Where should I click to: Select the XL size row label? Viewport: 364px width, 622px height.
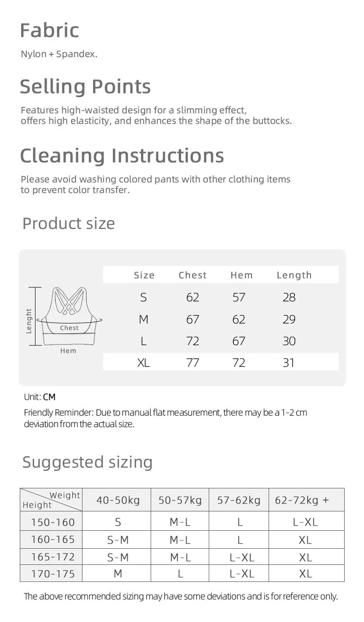(143, 363)
